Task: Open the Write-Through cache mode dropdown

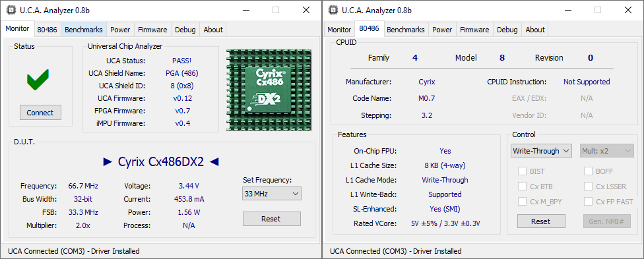Action: [541, 151]
